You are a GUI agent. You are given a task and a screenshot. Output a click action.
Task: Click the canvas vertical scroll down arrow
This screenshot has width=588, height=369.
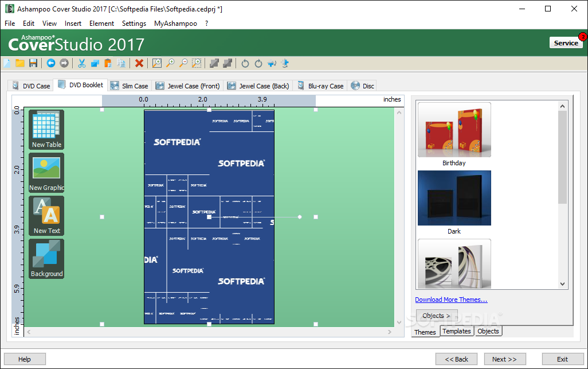399,323
